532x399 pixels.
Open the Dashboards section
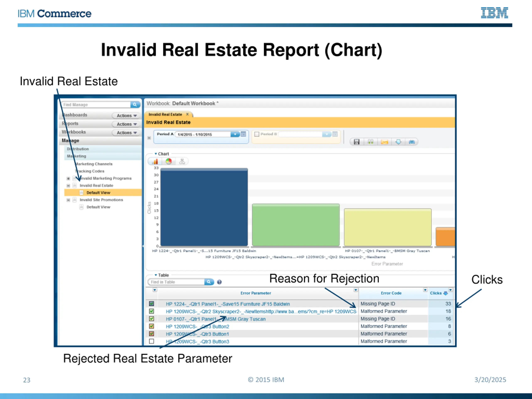pyautogui.click(x=75, y=115)
